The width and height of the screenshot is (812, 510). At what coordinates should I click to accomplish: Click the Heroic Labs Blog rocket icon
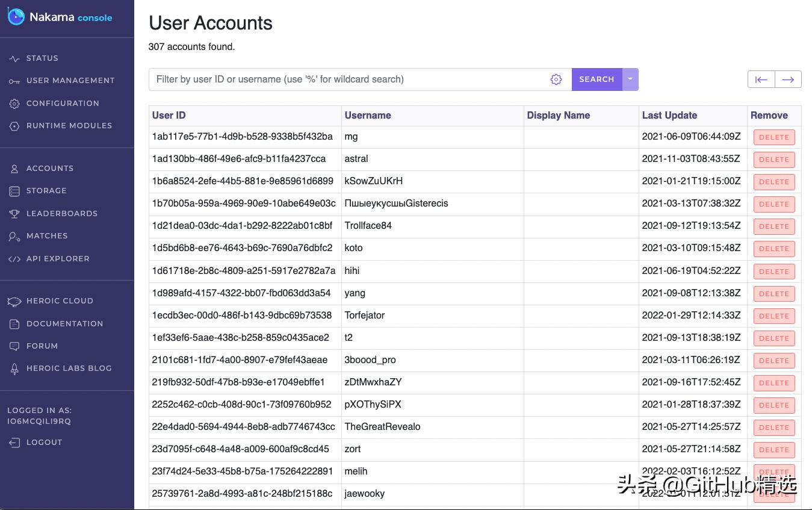pyautogui.click(x=14, y=369)
